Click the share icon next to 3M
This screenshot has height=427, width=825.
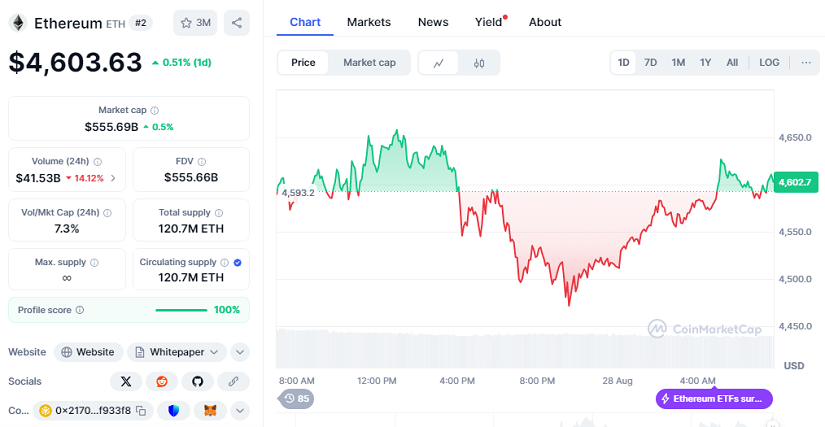(x=236, y=22)
